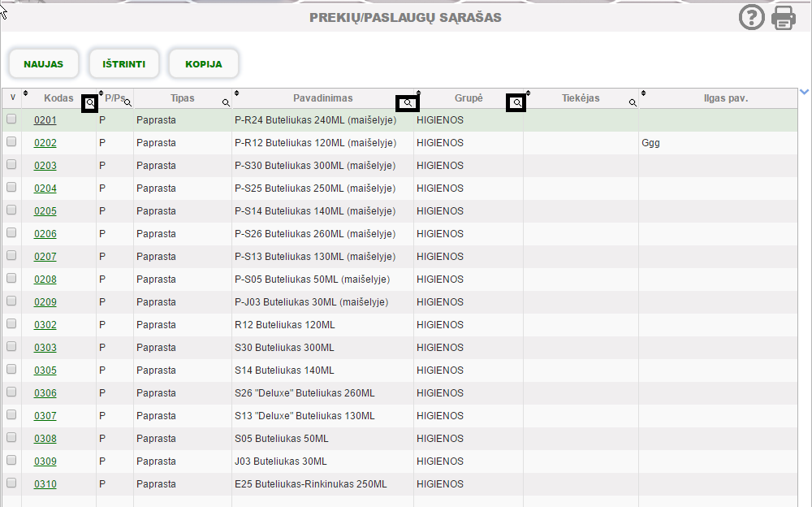Click the Pavadinimas column header label
Screen dimensions: 812x507
coord(322,98)
